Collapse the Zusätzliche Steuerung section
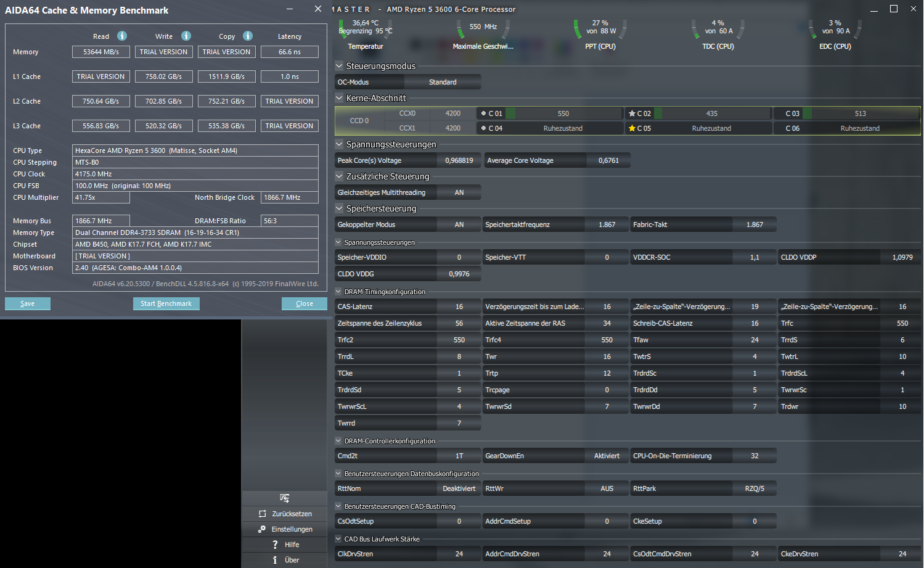 click(339, 176)
